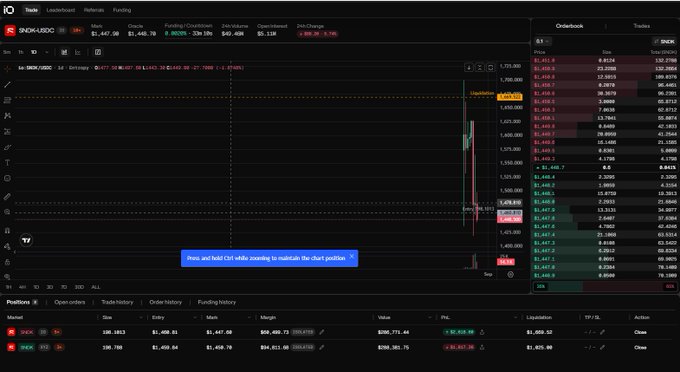Select the brush drawing tool
This screenshot has height=372, width=680.
click(x=7, y=147)
